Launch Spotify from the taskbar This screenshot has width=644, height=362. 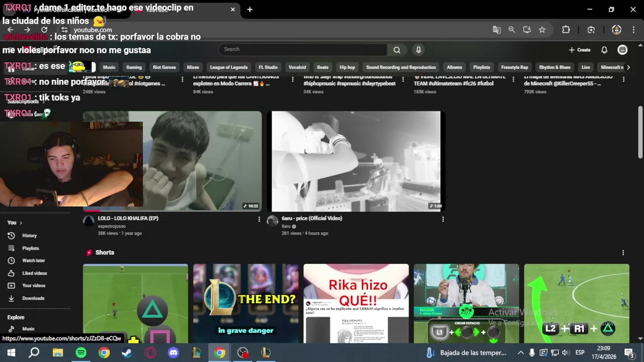click(x=81, y=353)
